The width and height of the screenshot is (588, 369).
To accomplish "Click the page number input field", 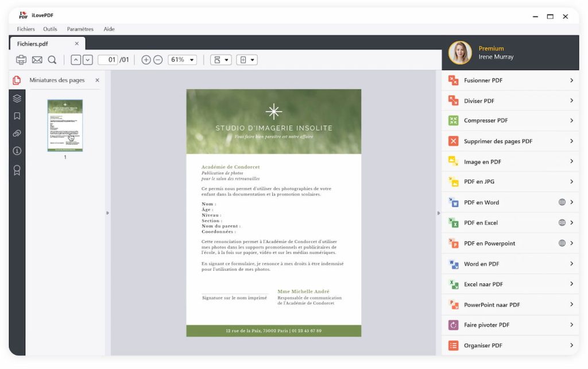I will point(108,60).
